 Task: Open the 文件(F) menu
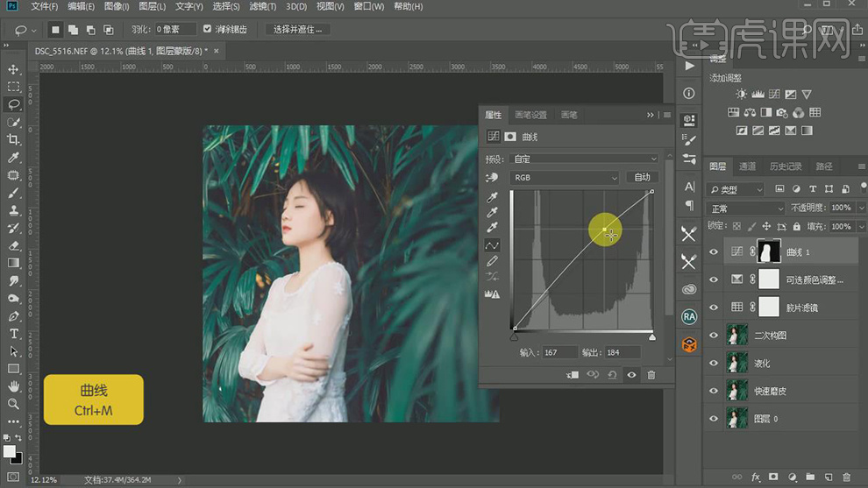(45, 7)
